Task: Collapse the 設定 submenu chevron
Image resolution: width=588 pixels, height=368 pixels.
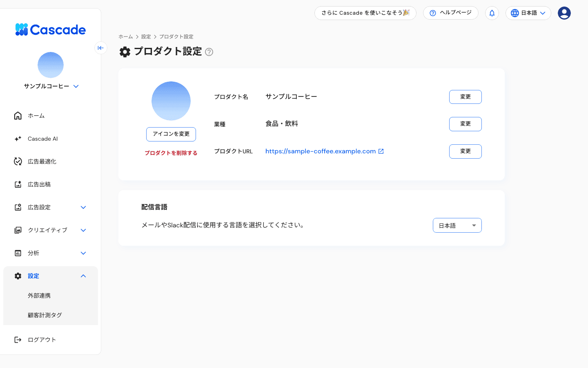Action: (83, 276)
